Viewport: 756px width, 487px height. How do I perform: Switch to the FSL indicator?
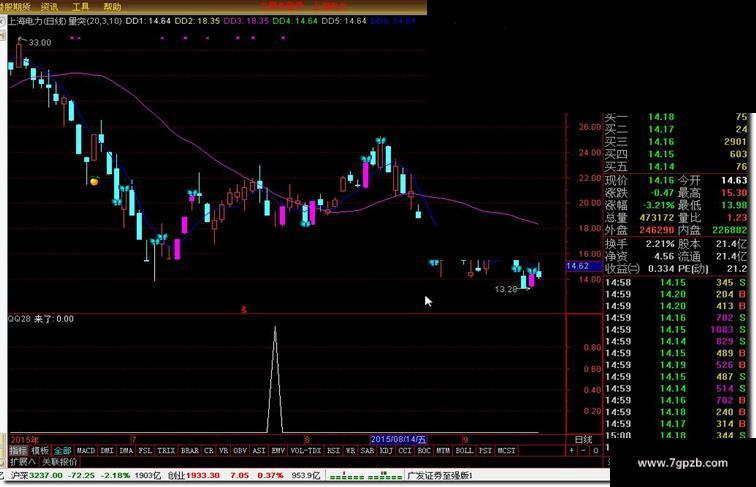pyautogui.click(x=145, y=450)
